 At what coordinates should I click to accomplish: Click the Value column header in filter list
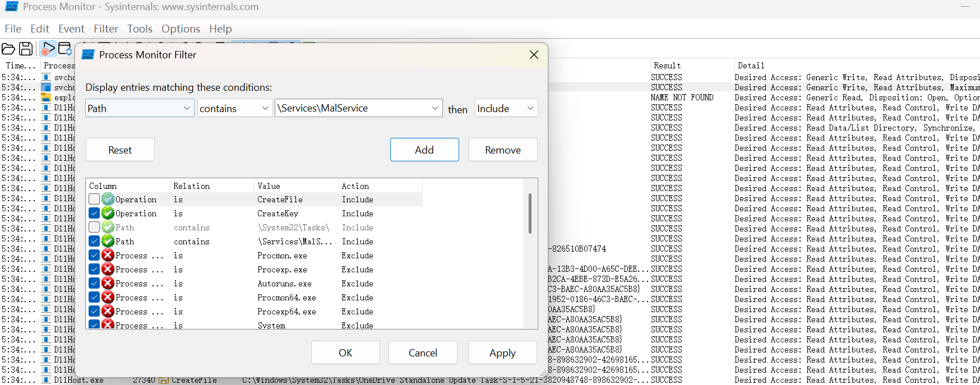coord(297,185)
